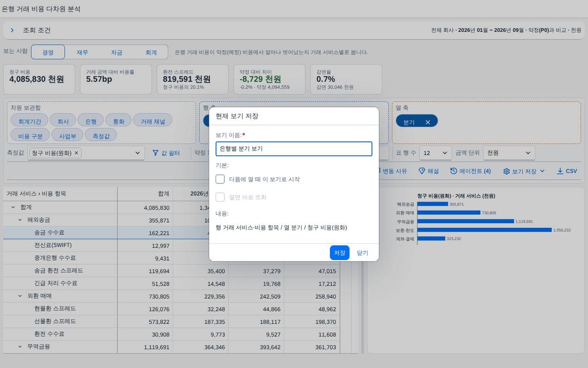Collapse the 외환 매매 tree row
Image resolution: width=588 pixels, height=368 pixels.
(20, 296)
